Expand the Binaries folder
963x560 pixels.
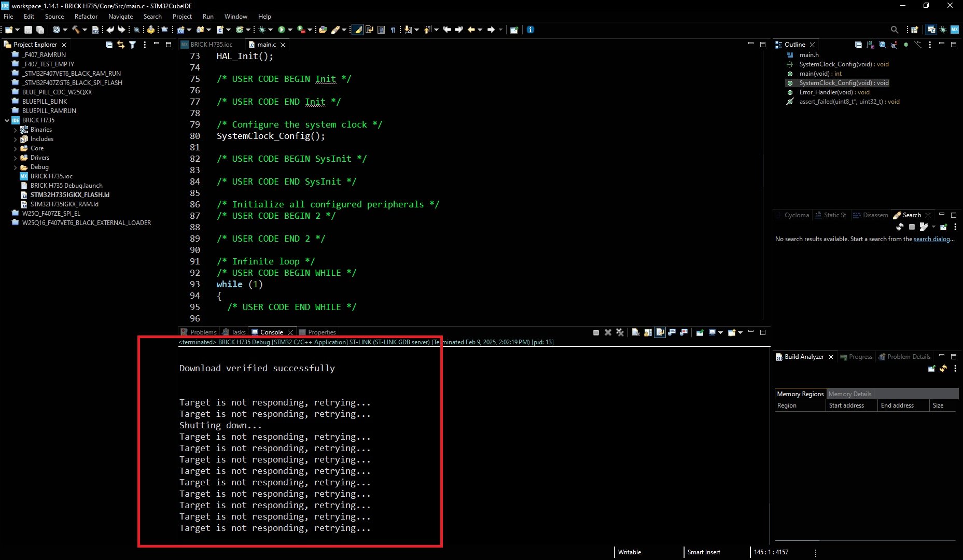point(15,130)
